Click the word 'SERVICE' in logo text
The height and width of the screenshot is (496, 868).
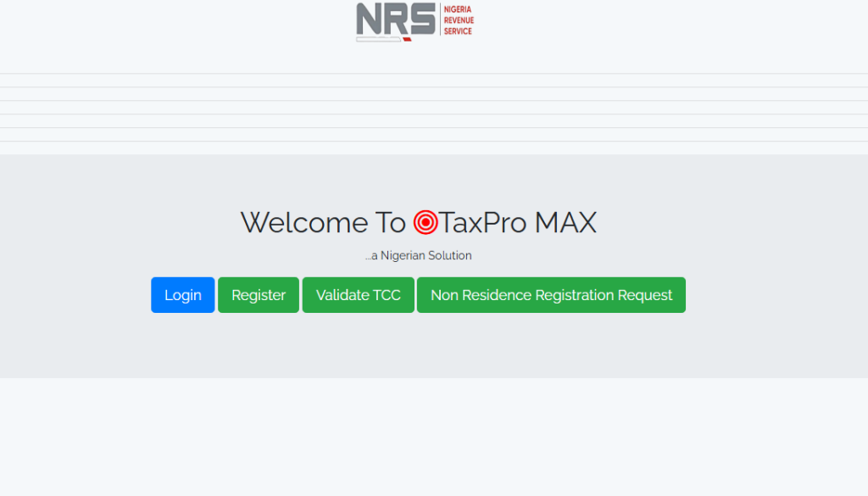(458, 31)
